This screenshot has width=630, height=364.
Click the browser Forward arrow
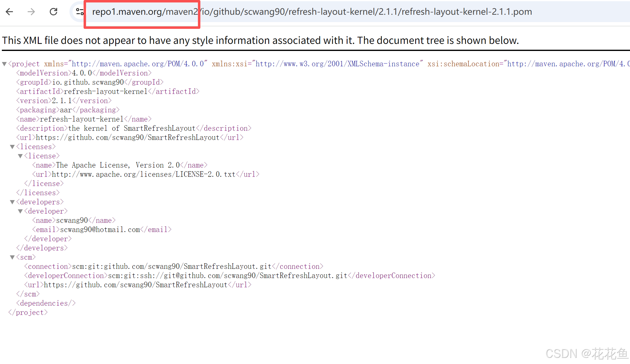tap(31, 12)
